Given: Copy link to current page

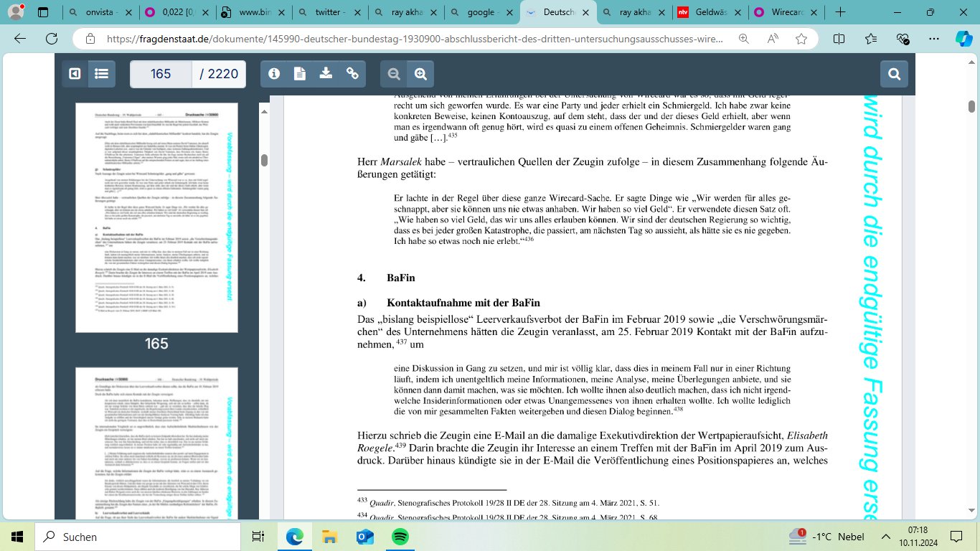Looking at the screenshot, I should click(x=352, y=73).
